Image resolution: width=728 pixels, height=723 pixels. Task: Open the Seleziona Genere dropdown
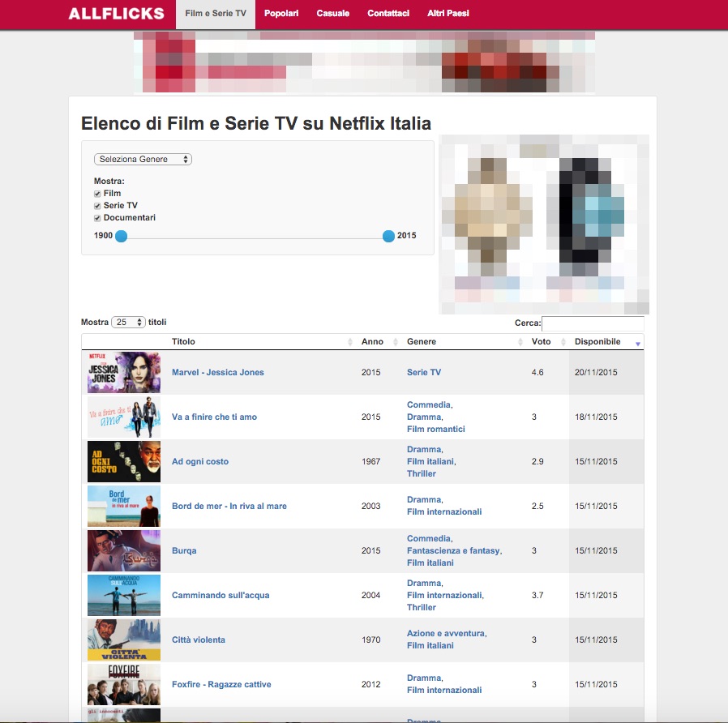coord(143,159)
